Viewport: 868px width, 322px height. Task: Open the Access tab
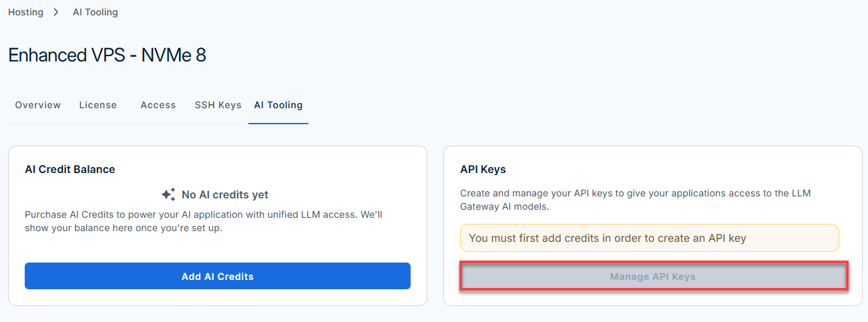(158, 105)
